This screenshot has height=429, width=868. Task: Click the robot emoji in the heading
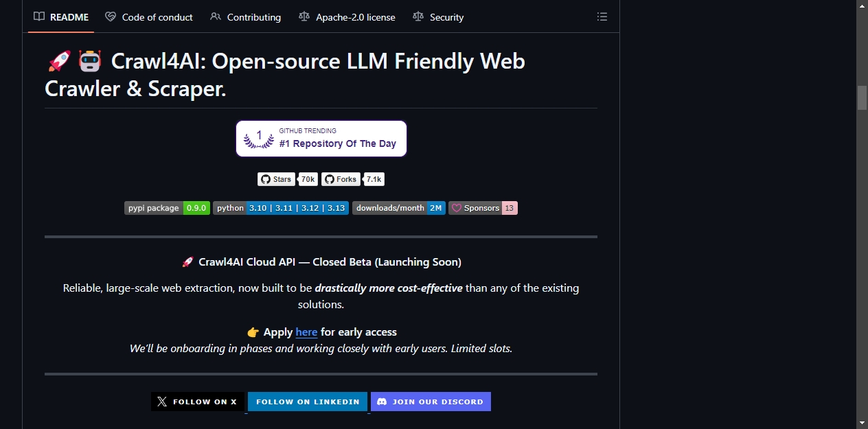coord(90,61)
